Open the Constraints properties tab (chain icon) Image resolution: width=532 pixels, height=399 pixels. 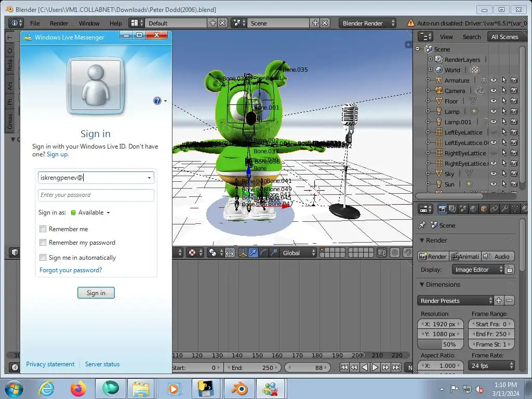(x=494, y=209)
